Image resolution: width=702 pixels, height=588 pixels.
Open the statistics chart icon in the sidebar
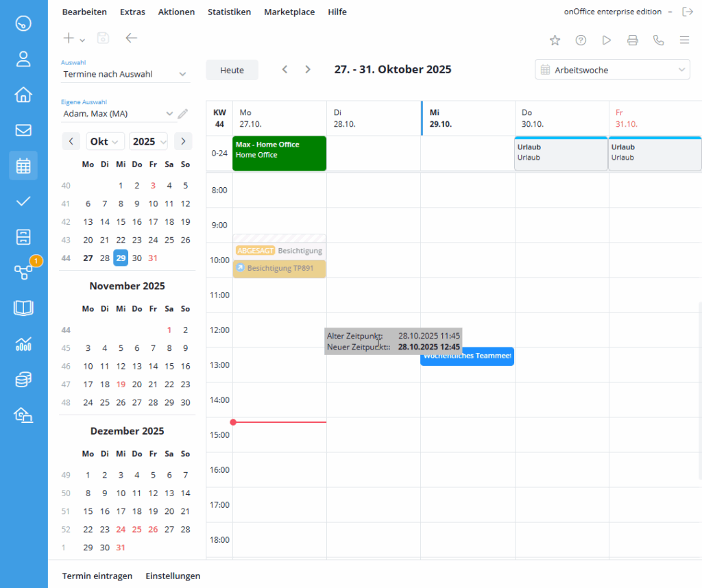(x=23, y=343)
